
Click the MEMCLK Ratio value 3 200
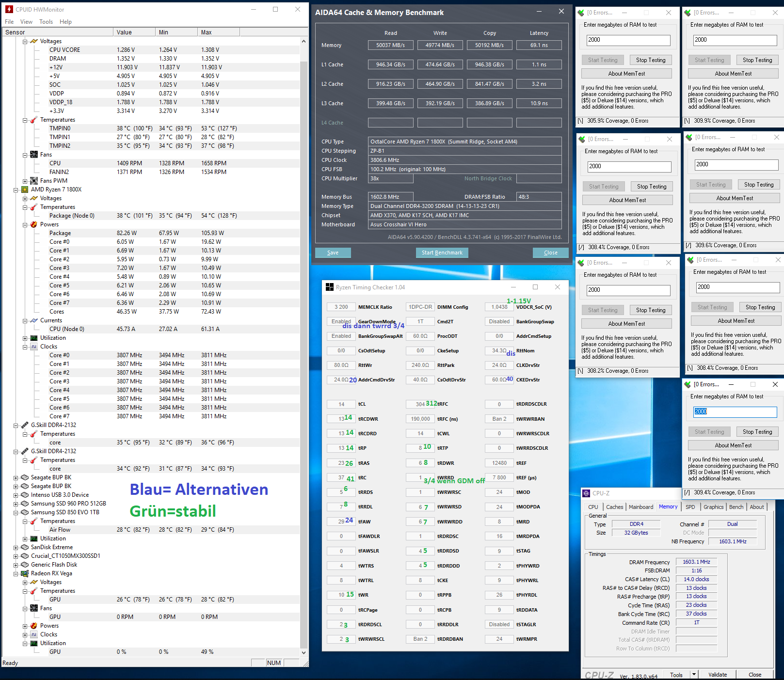click(x=341, y=307)
